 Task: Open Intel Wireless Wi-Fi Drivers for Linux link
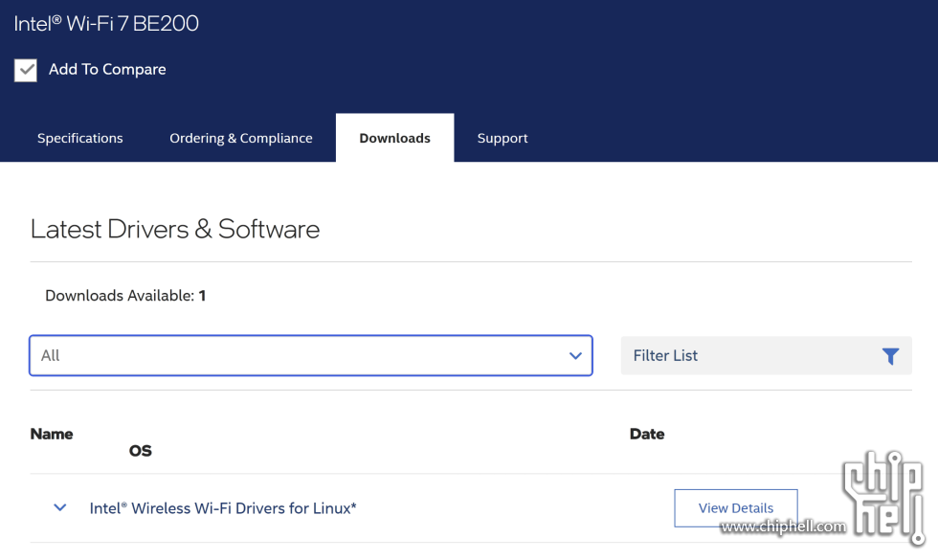coord(223,508)
